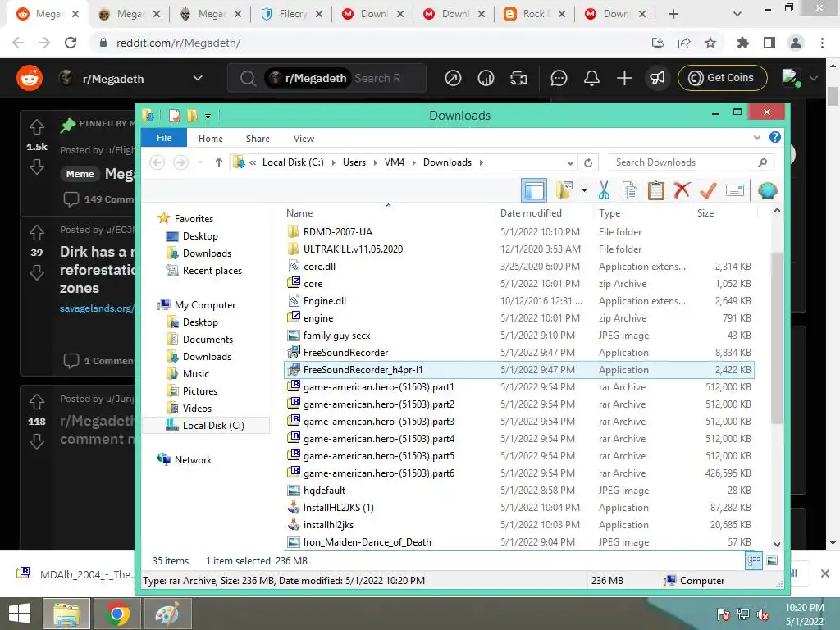The image size is (840, 630).
Task: Click the Properties icon in the title bar
Action: 175,116
